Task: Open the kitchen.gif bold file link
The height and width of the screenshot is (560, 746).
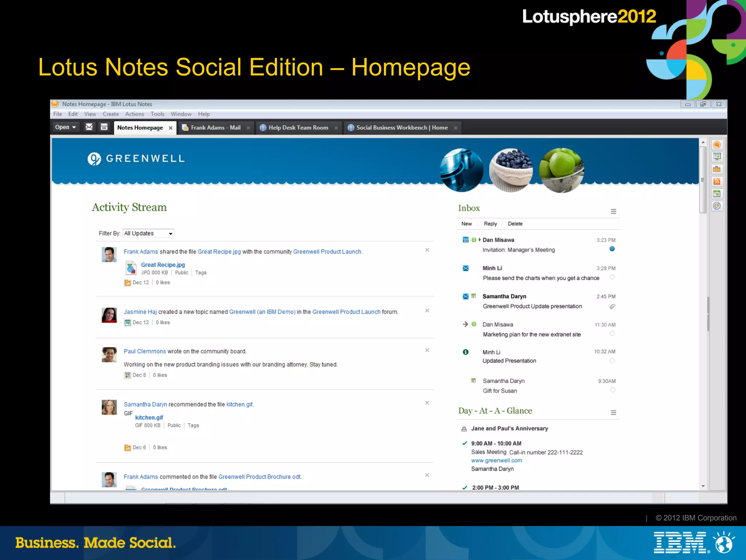Action: [149, 418]
